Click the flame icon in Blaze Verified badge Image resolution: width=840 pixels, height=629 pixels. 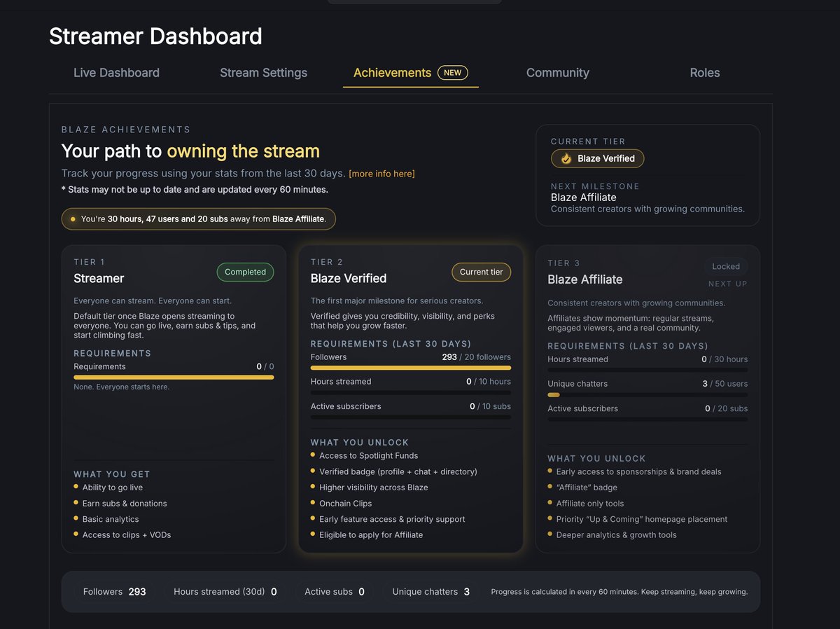coord(565,158)
